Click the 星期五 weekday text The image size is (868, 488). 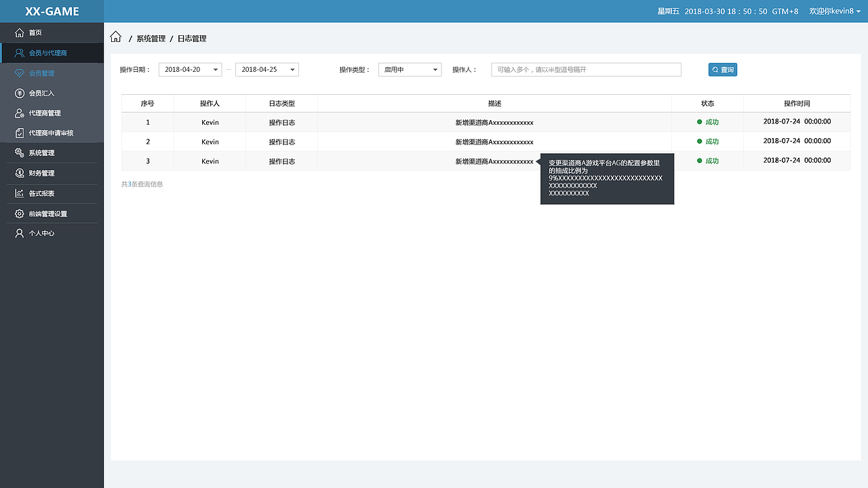668,12
